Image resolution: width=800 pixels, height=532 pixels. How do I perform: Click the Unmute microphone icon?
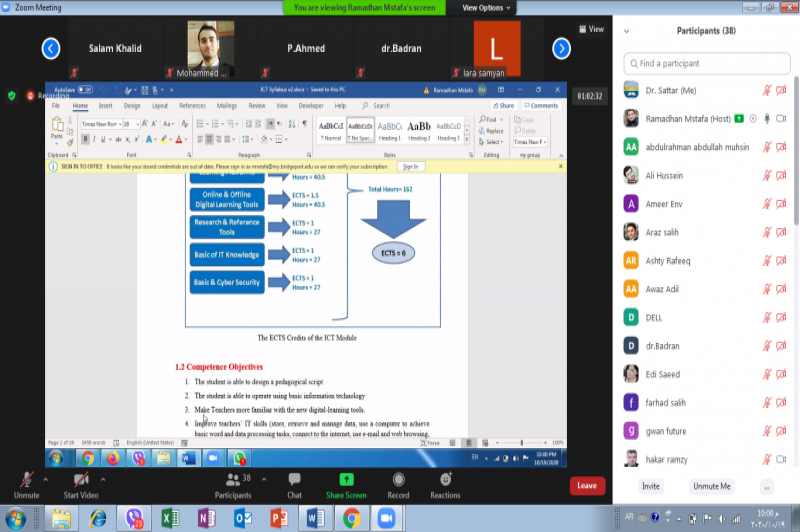point(26,480)
